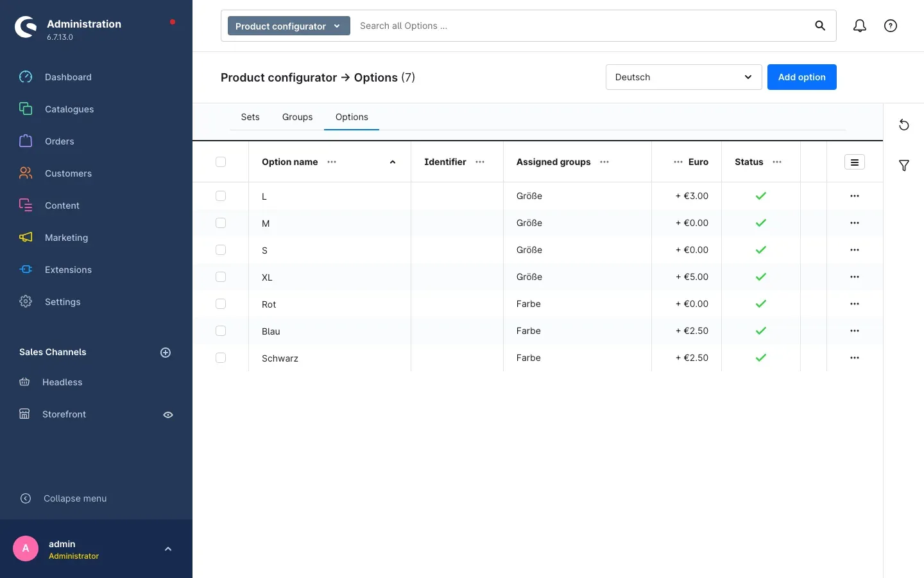
Task: Click the Extensions plug icon
Action: point(26,270)
